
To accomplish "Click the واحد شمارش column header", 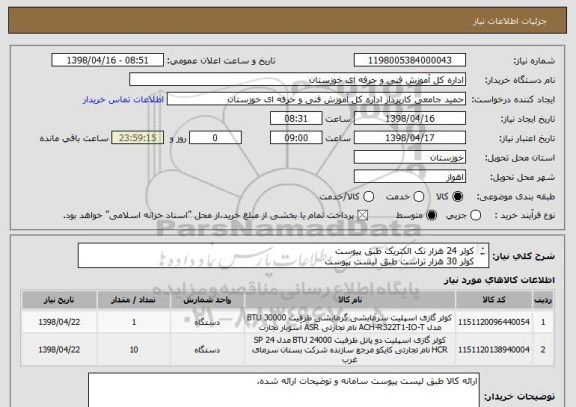I will [x=207, y=300].
